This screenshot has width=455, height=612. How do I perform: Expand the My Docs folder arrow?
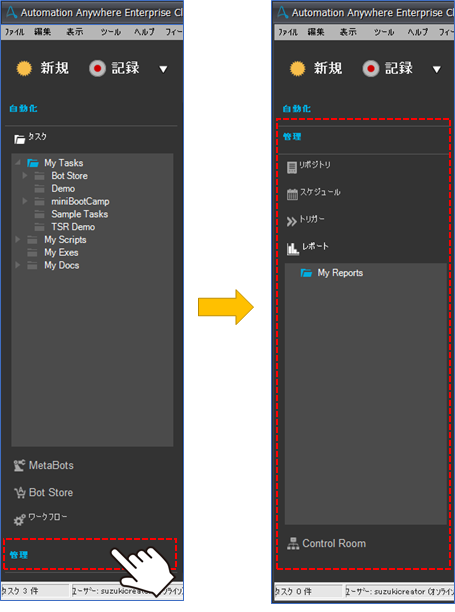(17, 265)
